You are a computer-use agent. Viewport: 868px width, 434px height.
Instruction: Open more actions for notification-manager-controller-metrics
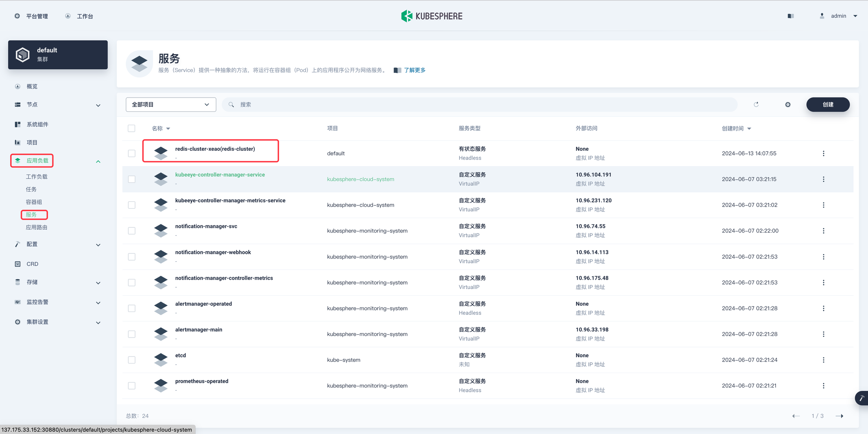tap(824, 283)
